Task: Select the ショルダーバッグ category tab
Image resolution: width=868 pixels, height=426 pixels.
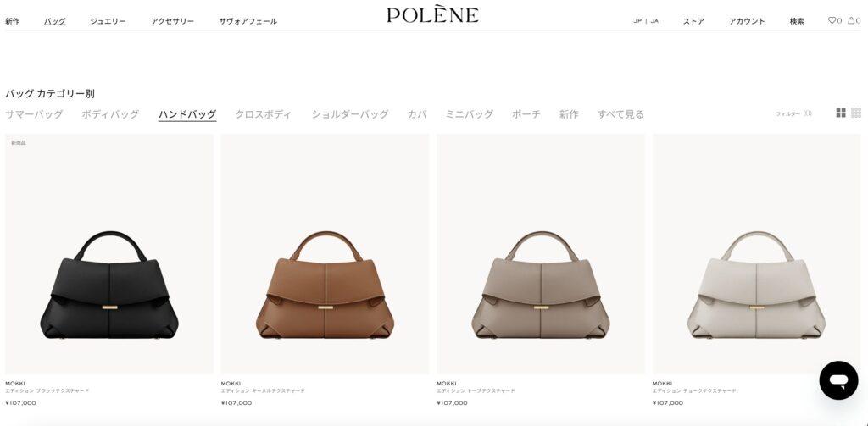Action: [350, 114]
